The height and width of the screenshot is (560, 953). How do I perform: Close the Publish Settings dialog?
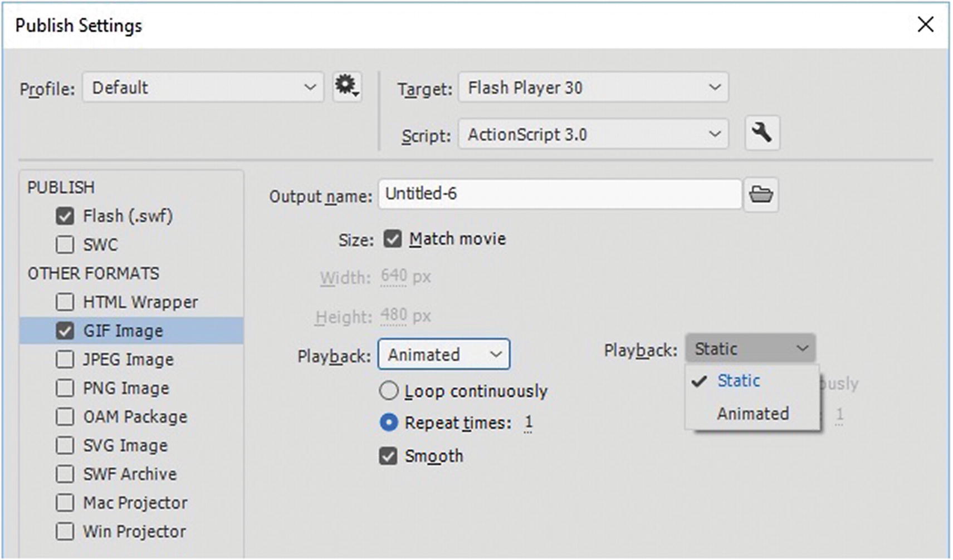[925, 24]
